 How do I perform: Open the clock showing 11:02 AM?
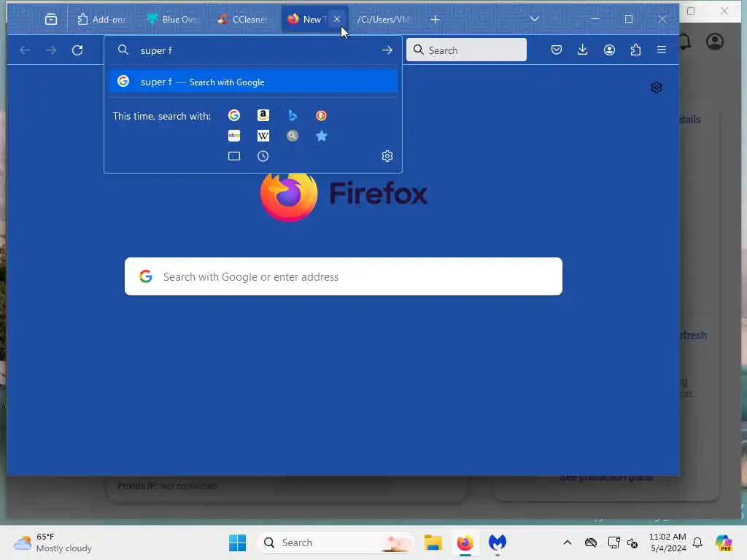click(667, 542)
